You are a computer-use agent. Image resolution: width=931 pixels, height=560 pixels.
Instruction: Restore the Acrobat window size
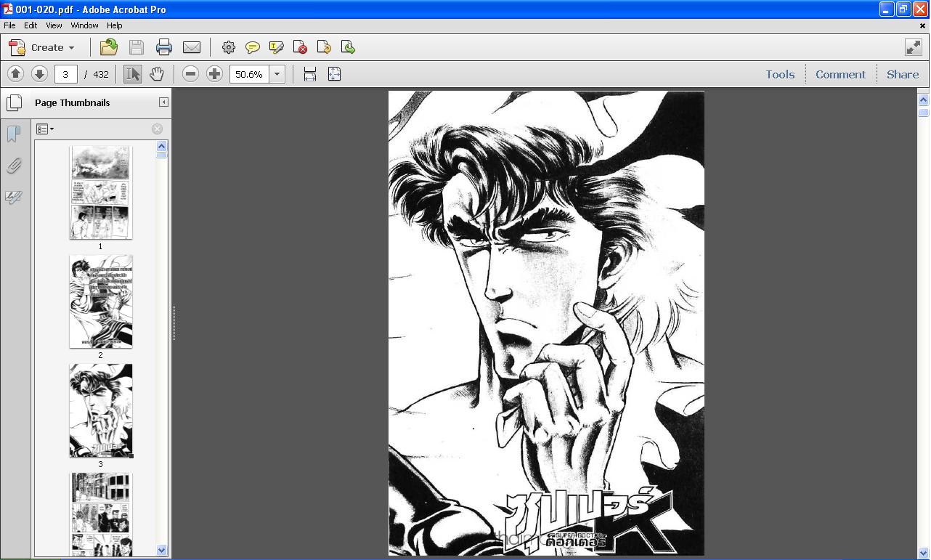(x=903, y=9)
